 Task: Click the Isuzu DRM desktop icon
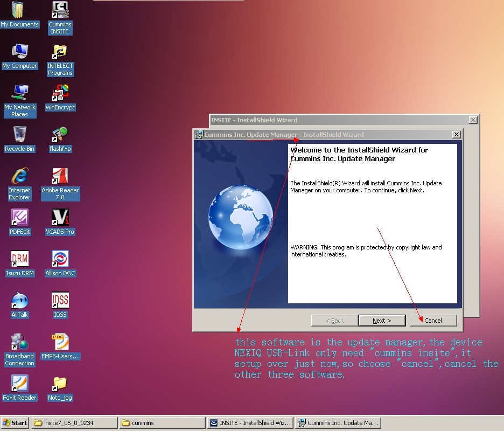point(20,259)
